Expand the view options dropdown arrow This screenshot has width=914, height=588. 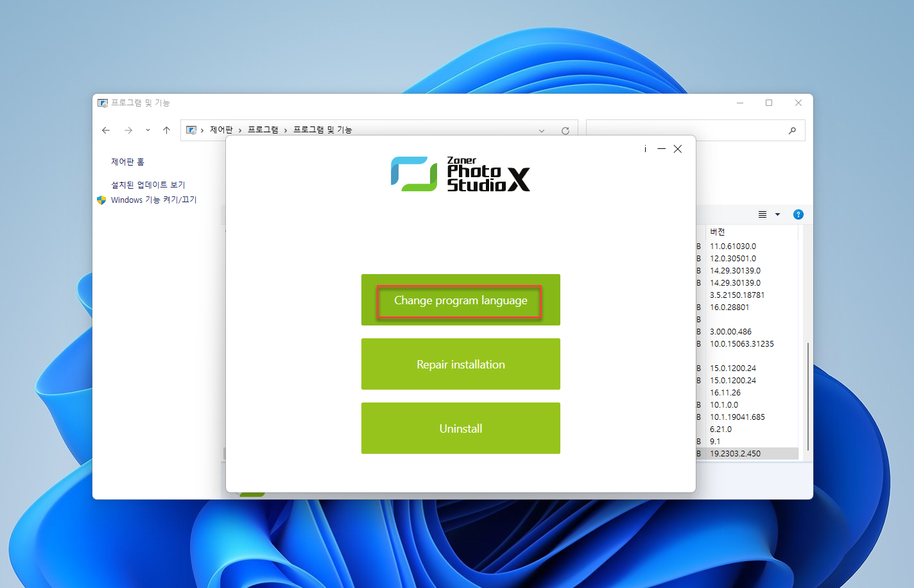(x=777, y=214)
